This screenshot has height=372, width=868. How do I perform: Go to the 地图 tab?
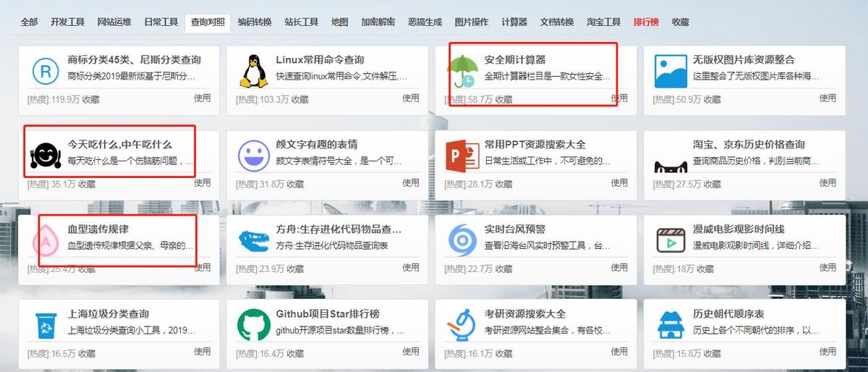coord(339,22)
